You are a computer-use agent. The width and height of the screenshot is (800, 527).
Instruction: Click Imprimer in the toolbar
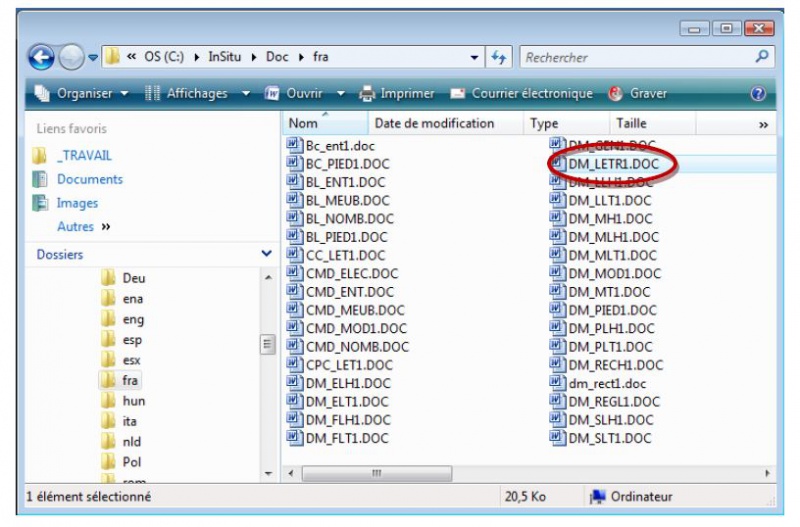pos(397,94)
